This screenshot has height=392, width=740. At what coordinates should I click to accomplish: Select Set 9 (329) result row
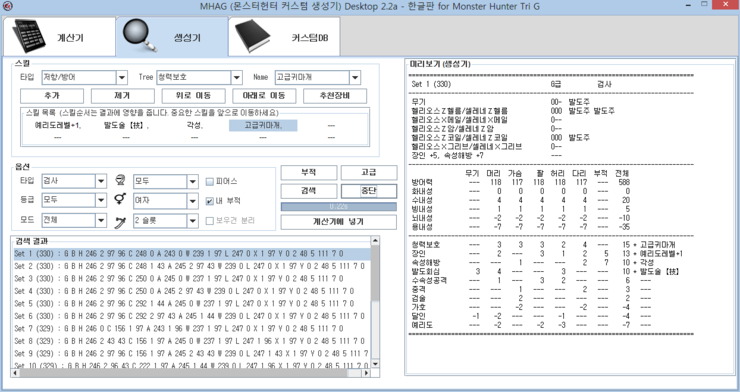tap(192, 353)
